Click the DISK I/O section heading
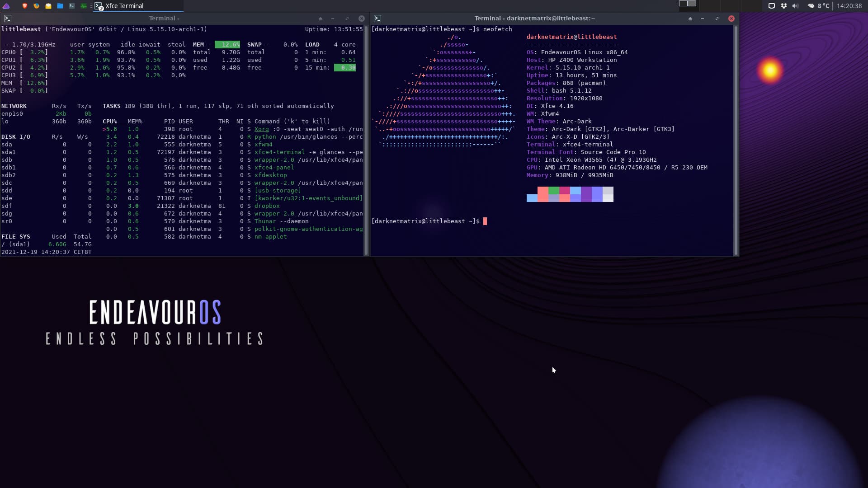The height and width of the screenshot is (488, 868). click(16, 136)
